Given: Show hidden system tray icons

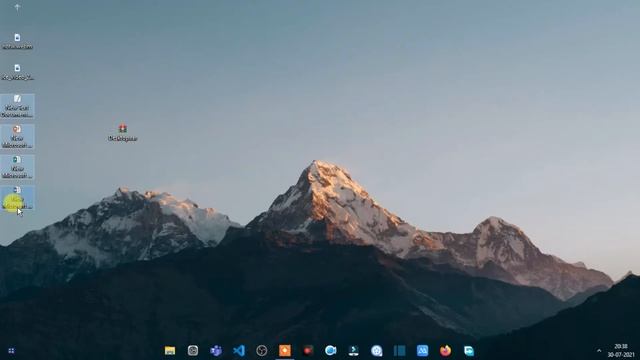Looking at the screenshot, I should [x=599, y=351].
